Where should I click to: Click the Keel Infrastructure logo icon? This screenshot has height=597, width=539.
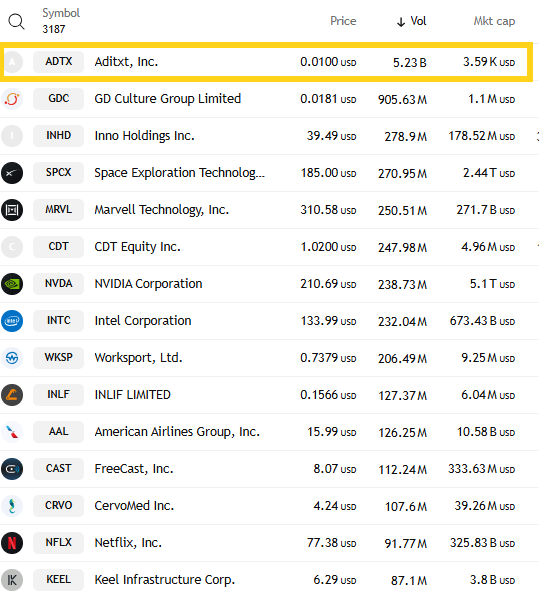(12, 580)
